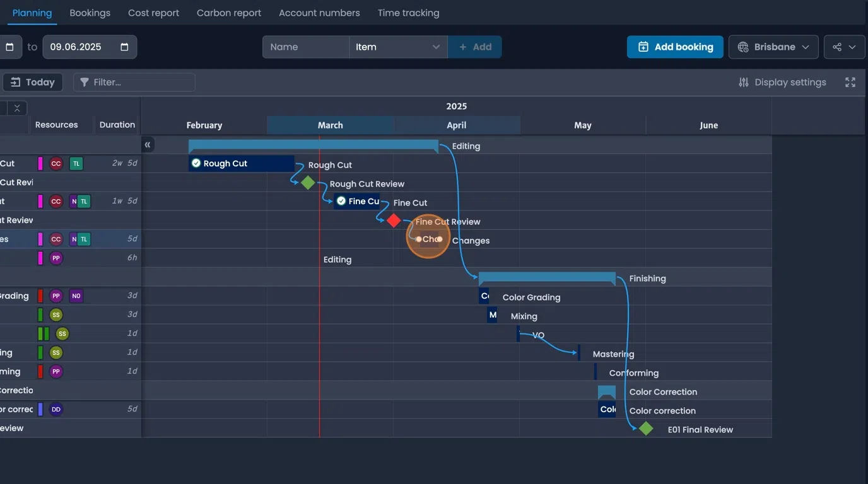868x484 pixels.
Task: Open the Time tracking tab
Action: (x=408, y=13)
